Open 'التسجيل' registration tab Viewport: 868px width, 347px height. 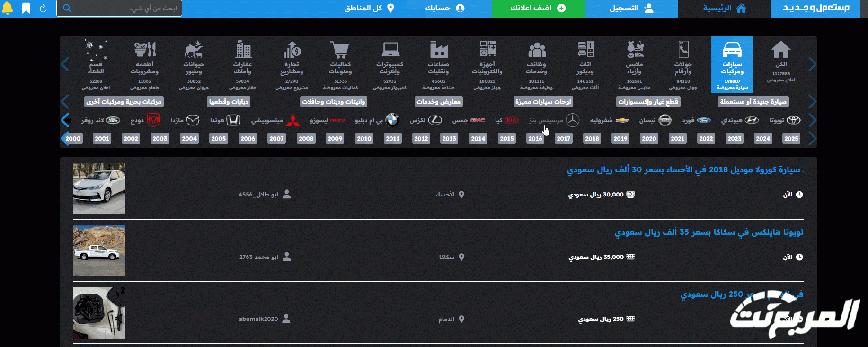pyautogui.click(x=631, y=8)
